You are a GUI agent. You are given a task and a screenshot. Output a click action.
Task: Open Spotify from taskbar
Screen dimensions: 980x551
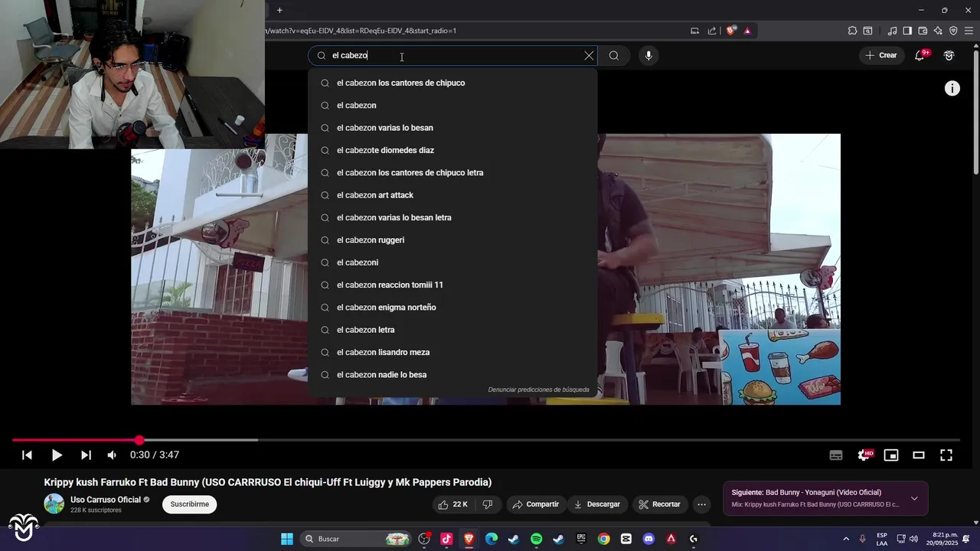[x=536, y=539]
